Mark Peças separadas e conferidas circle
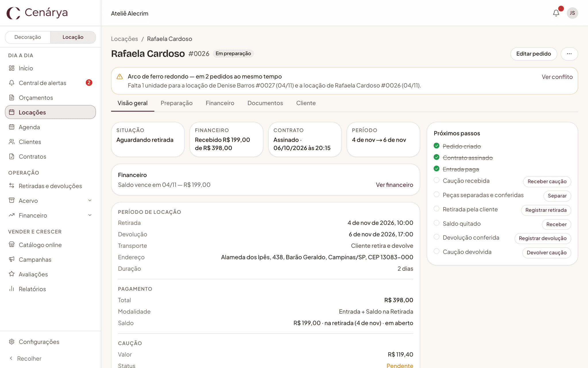 point(436,194)
